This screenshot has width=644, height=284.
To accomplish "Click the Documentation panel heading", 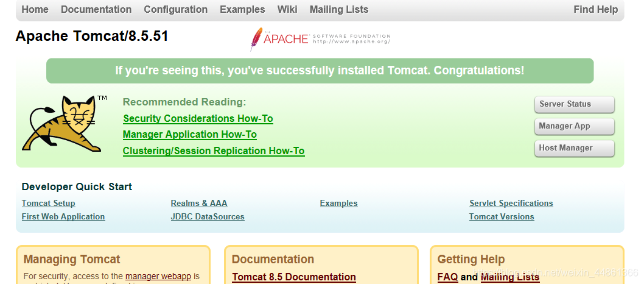I will 273,260.
